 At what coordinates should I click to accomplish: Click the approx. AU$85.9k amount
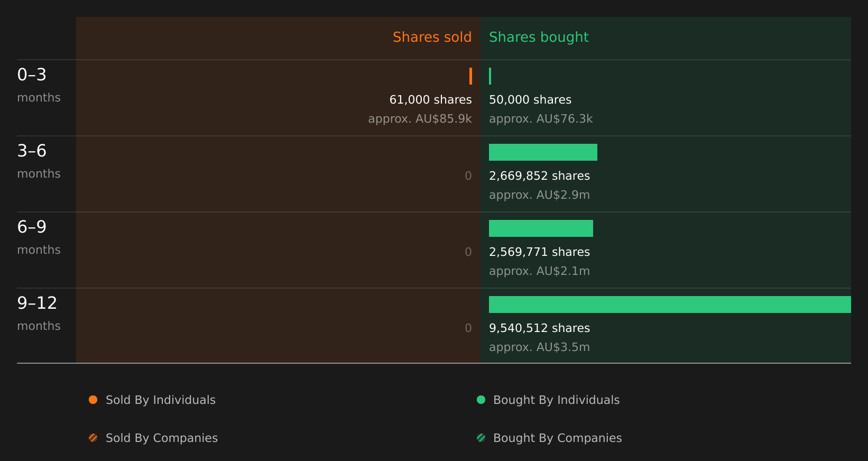[420, 119]
